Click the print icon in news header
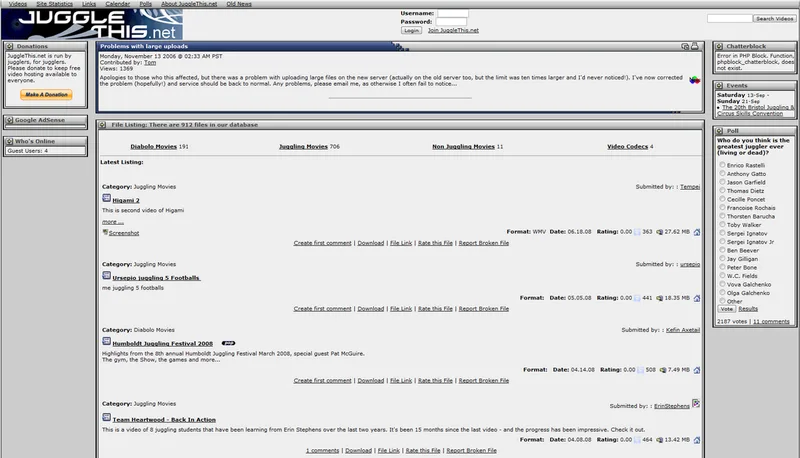 694,46
